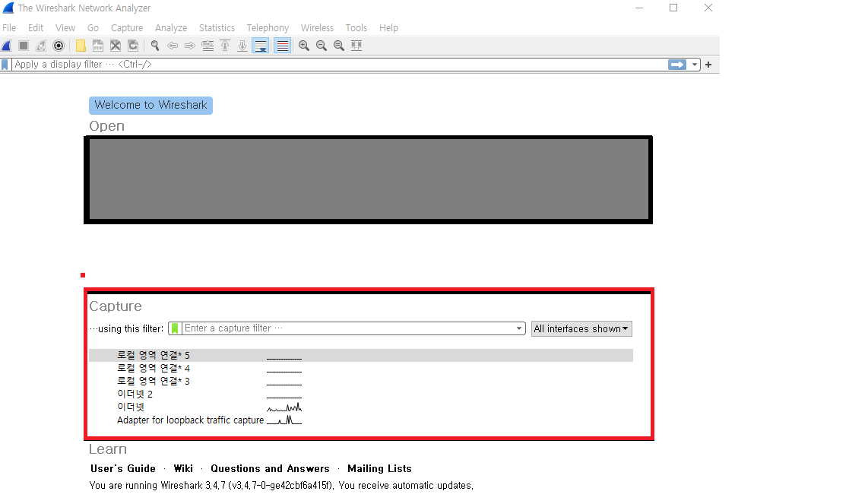Click the Wireshark version status text
The image size is (868, 504).
pos(281,486)
